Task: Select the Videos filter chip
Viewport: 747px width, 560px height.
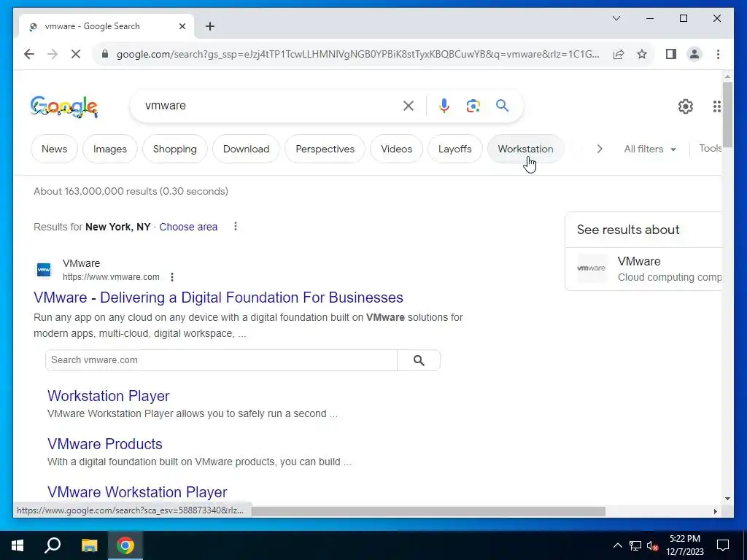Action: pos(396,149)
